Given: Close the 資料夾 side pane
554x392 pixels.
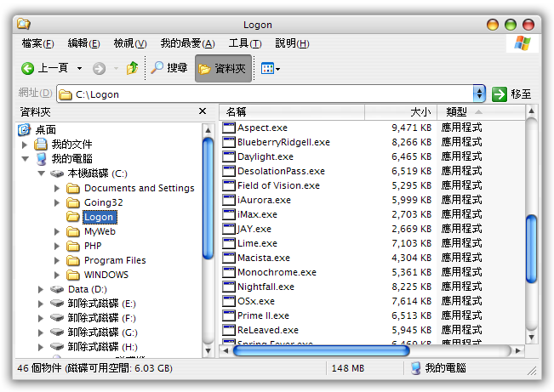Looking at the screenshot, I should 203,111.
